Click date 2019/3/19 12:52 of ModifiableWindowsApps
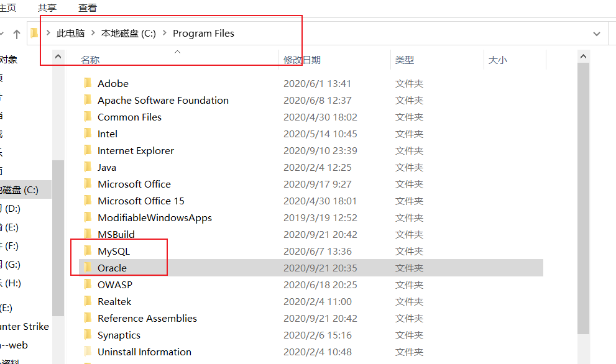The height and width of the screenshot is (364, 616). (x=320, y=217)
